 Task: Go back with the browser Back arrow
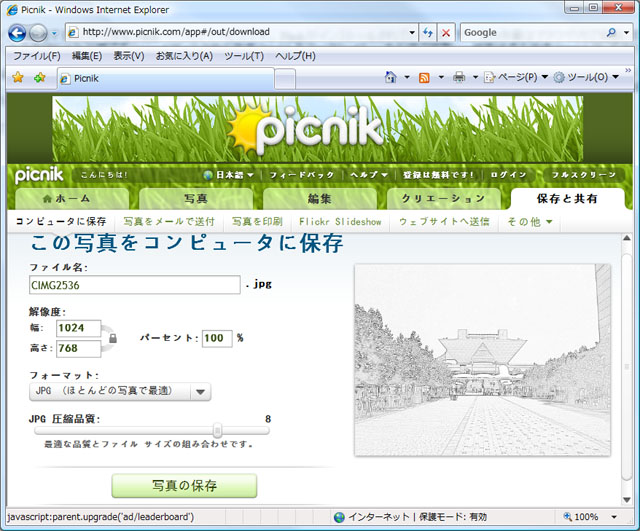pyautogui.click(x=17, y=33)
